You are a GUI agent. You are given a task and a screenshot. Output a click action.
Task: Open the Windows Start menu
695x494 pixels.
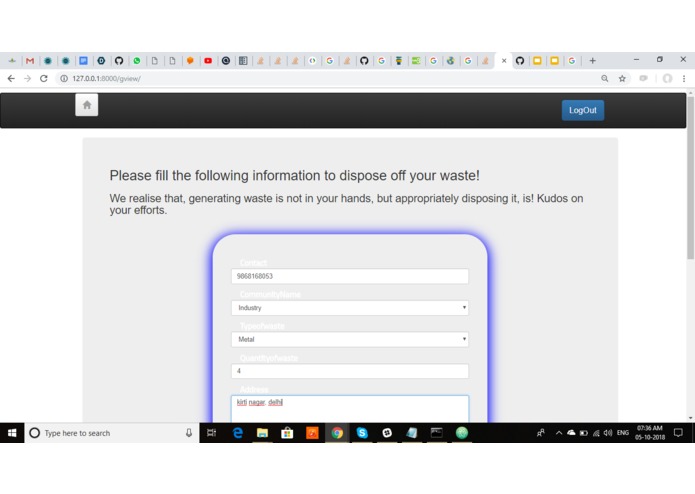coord(12,433)
